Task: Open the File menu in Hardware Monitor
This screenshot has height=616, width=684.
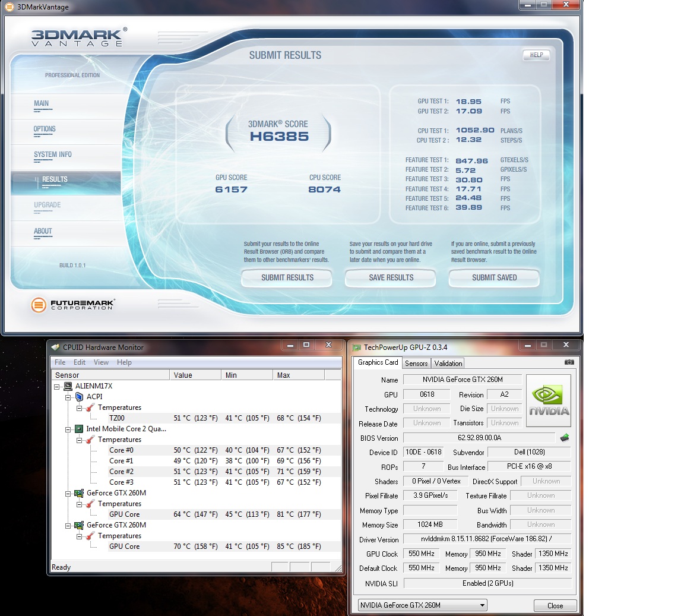Action: (x=60, y=362)
